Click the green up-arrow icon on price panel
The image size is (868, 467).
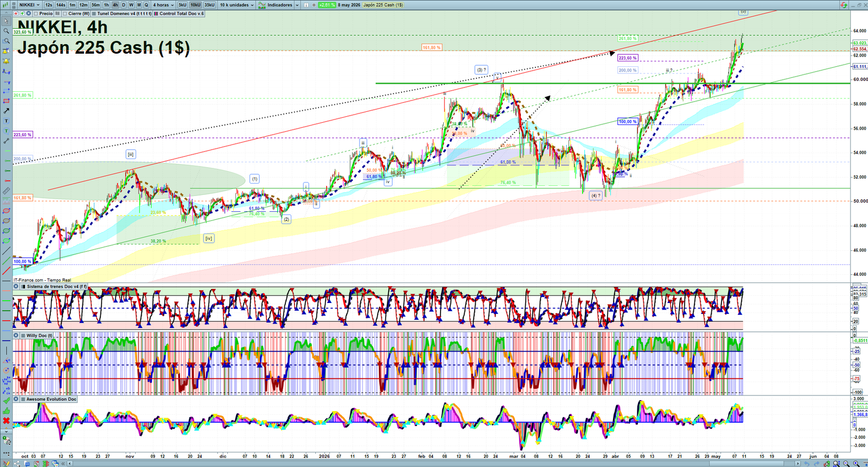click(x=22, y=13)
